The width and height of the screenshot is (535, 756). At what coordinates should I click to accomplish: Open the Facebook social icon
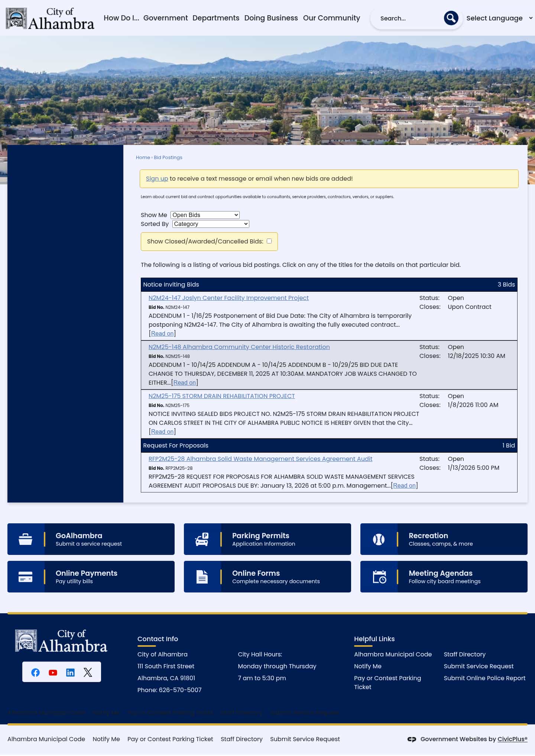[35, 672]
